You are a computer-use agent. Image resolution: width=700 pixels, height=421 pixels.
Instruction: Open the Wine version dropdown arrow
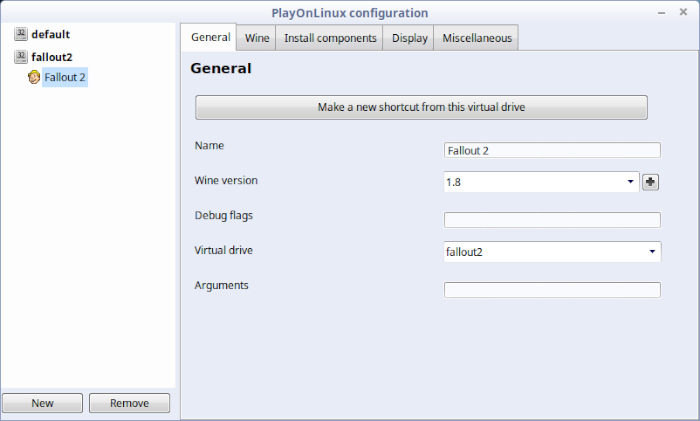coord(630,182)
